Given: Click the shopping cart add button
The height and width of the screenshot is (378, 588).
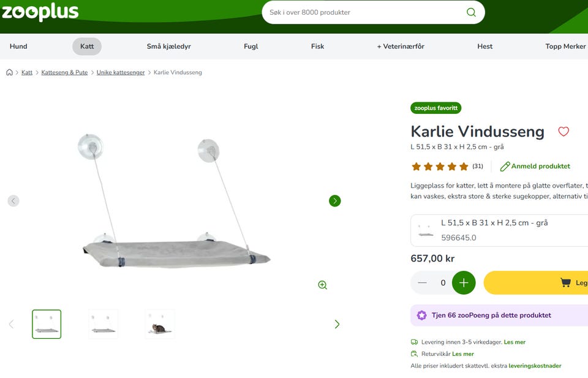Looking at the screenshot, I should [x=536, y=283].
